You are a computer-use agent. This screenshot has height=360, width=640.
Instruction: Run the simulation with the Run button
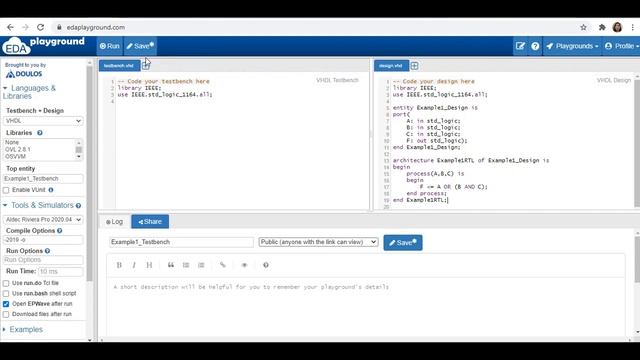click(x=109, y=46)
